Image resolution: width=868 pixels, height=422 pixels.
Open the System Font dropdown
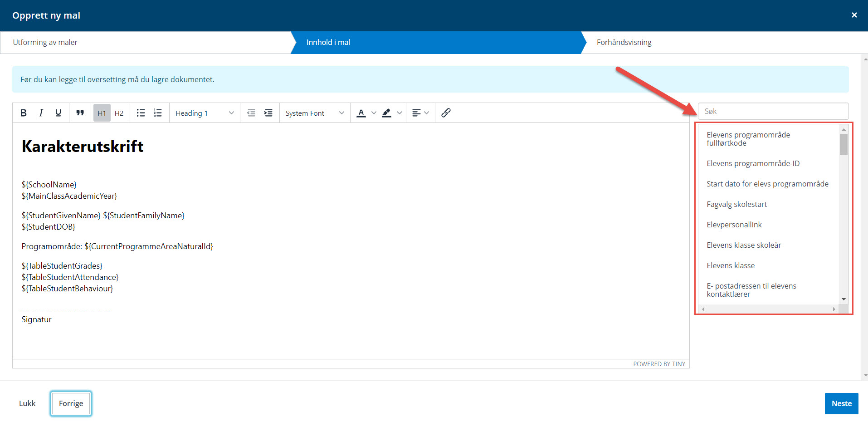point(315,113)
